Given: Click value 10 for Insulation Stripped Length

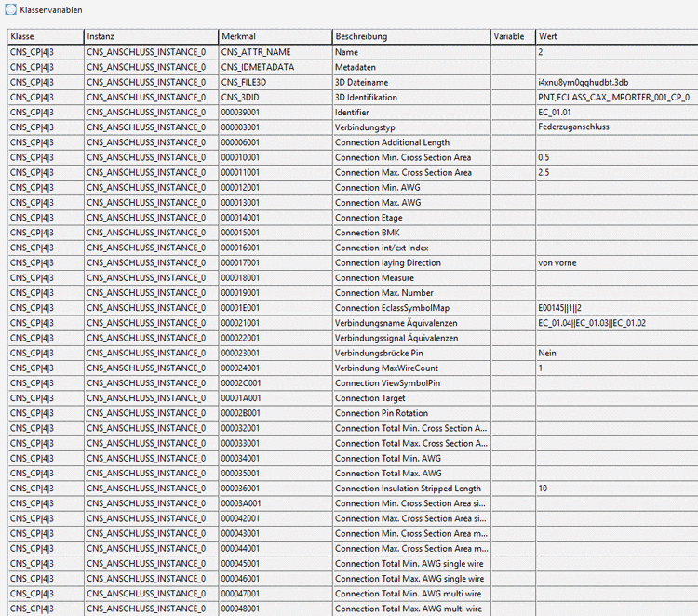Looking at the screenshot, I should 543,489.
